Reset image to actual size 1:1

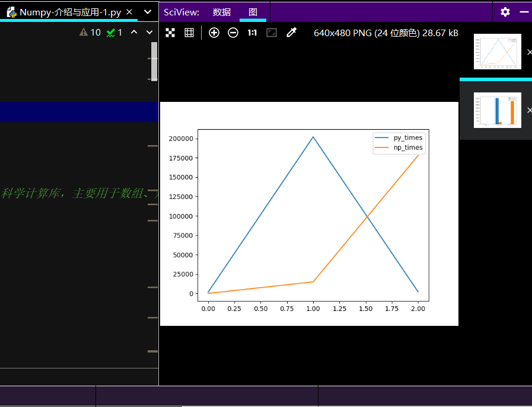(252, 33)
